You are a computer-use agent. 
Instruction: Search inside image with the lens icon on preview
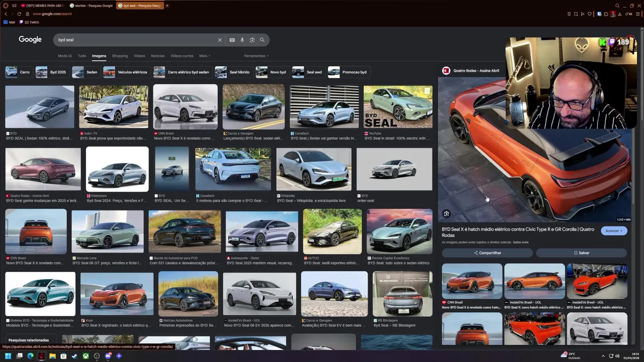[x=446, y=214]
